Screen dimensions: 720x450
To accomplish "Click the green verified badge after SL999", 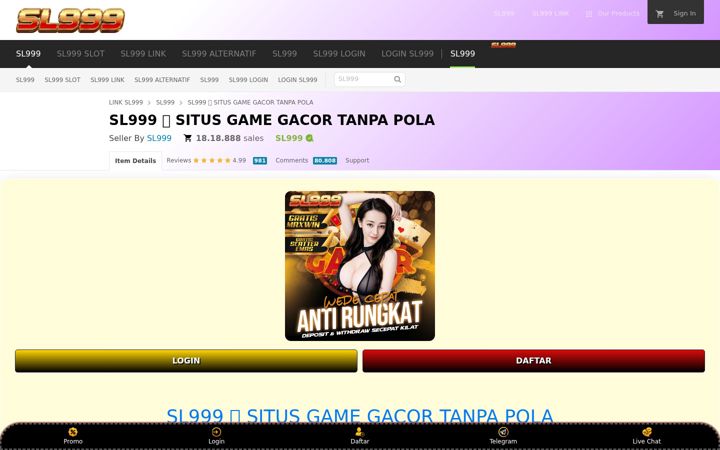I will [x=310, y=138].
